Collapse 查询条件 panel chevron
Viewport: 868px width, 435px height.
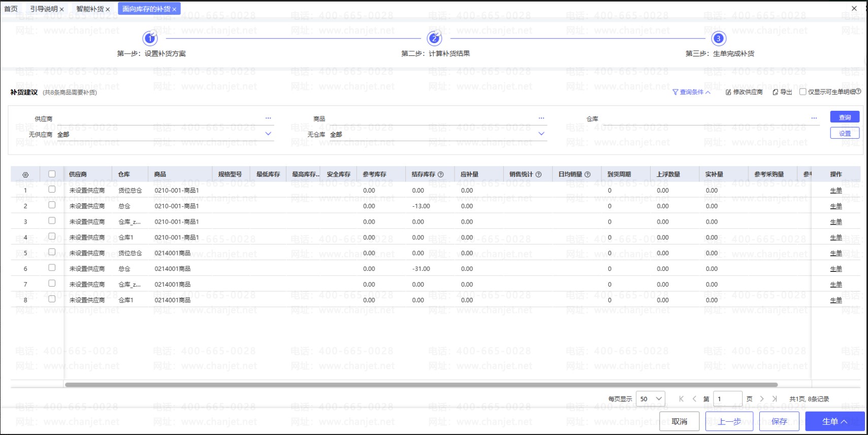pos(708,92)
